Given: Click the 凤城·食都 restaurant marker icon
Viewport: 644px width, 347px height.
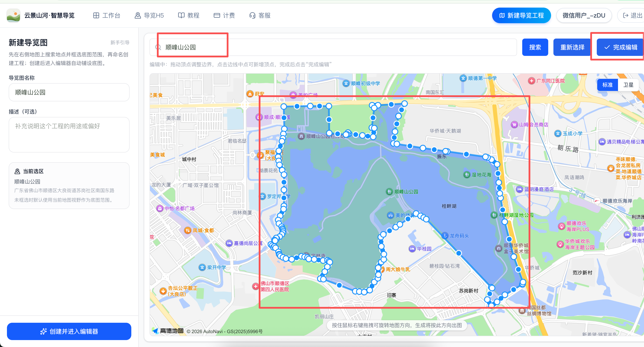Looking at the screenshot, I should click(187, 230).
